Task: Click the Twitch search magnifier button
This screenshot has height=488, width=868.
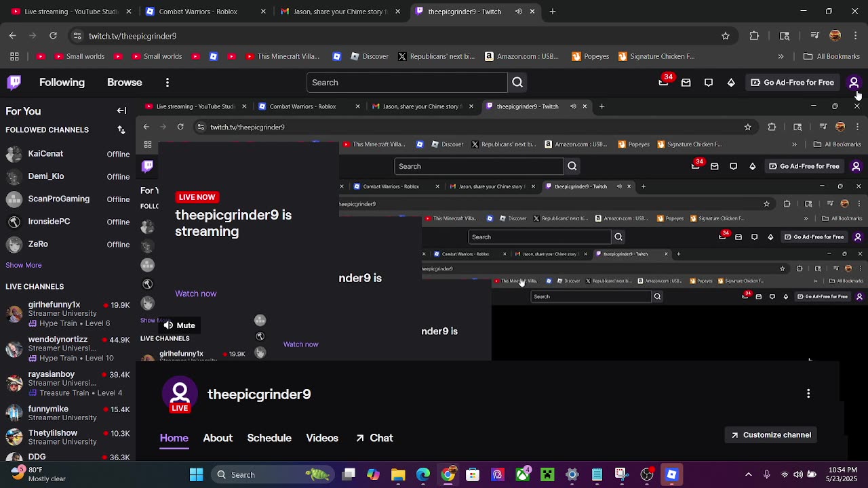Action: pos(517,83)
